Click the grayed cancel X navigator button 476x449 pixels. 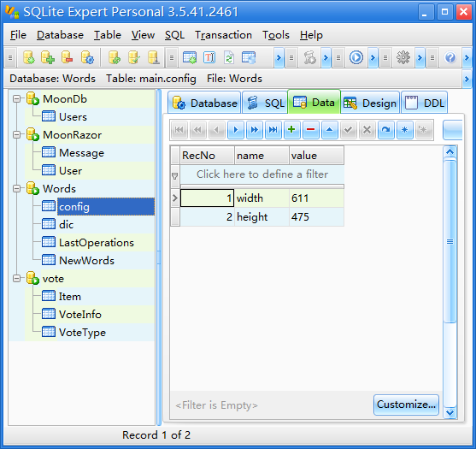point(367,130)
